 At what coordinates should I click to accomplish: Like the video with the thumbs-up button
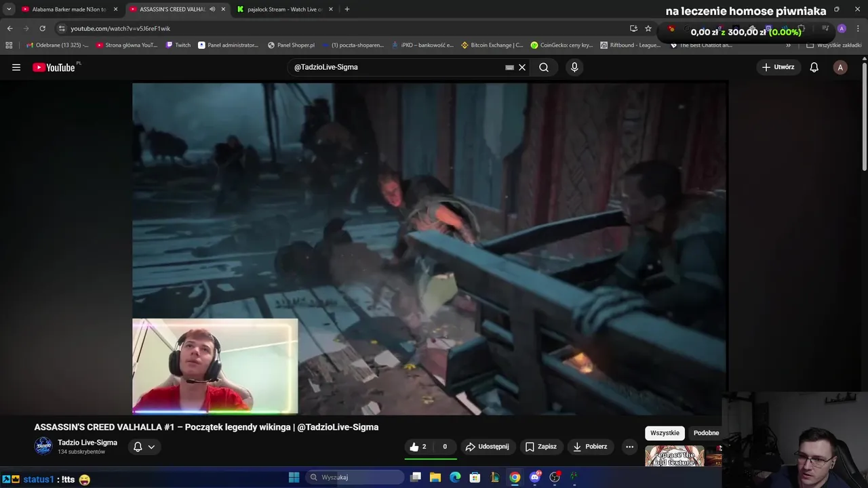[418, 447]
